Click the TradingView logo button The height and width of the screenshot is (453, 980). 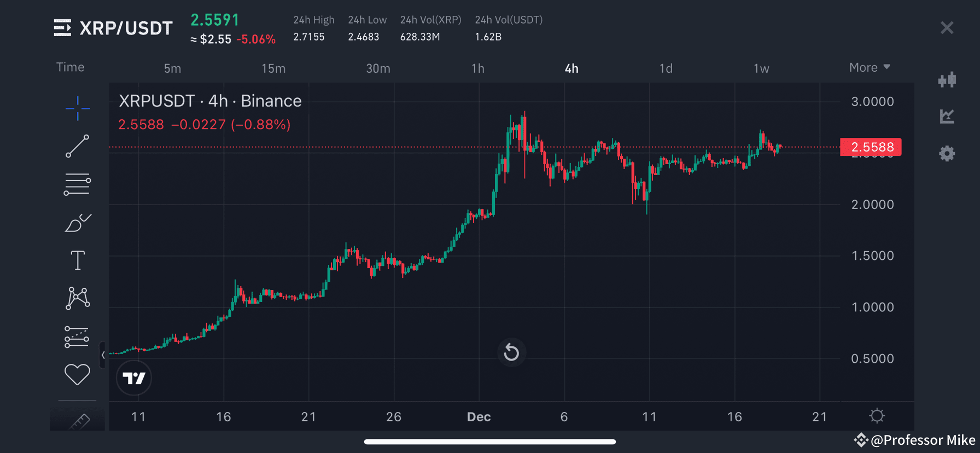pos(133,377)
